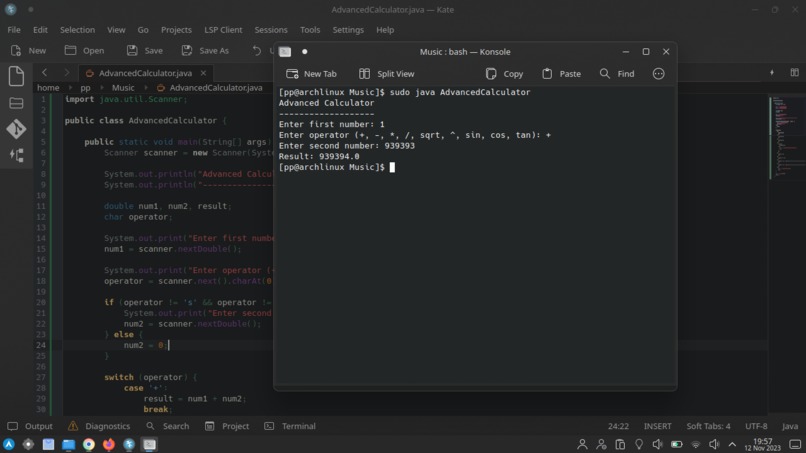Viewport: 806px width, 453px height.
Task: Open network Wi-Fi tray icon
Action: tap(695, 444)
